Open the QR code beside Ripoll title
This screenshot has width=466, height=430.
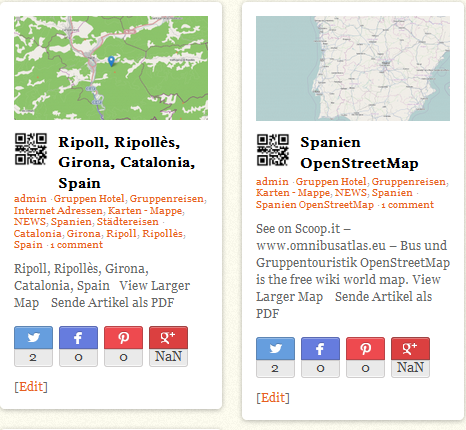click(31, 149)
